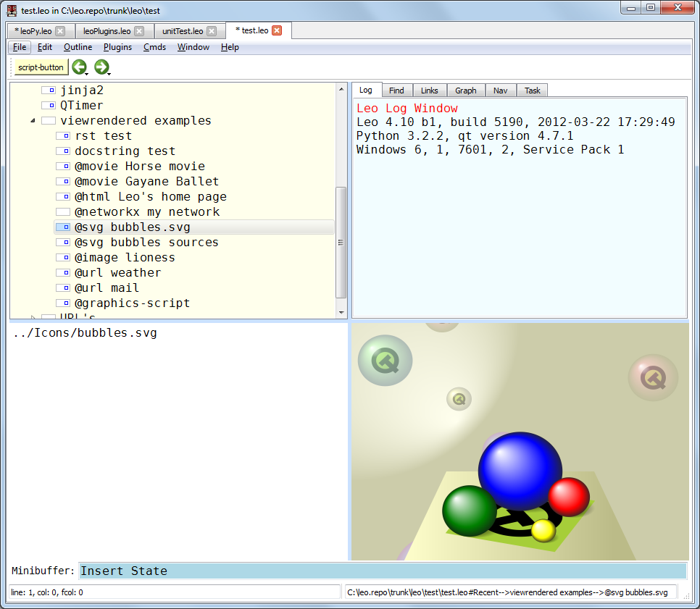Switch to the Links pane tab
The height and width of the screenshot is (609, 700).
[430, 91]
